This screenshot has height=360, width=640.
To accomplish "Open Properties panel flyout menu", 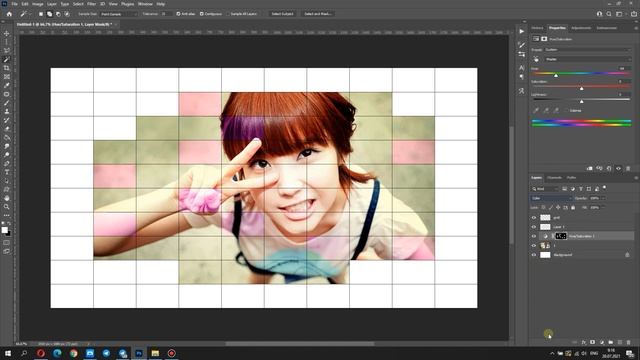I will [636, 28].
